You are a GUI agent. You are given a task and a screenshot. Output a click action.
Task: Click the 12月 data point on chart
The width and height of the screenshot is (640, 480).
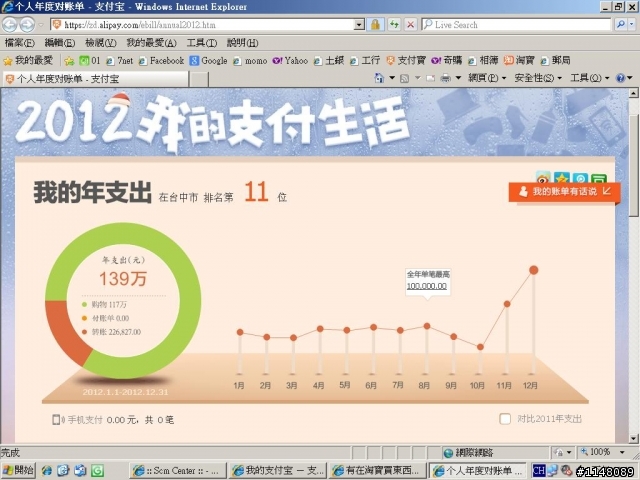533,270
